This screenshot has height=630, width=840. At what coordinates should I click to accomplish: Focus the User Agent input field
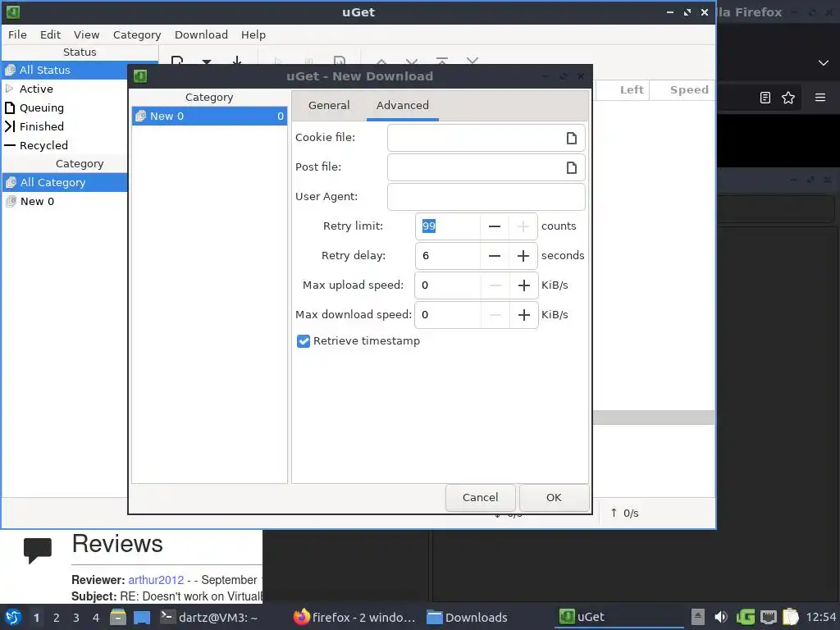(486, 197)
